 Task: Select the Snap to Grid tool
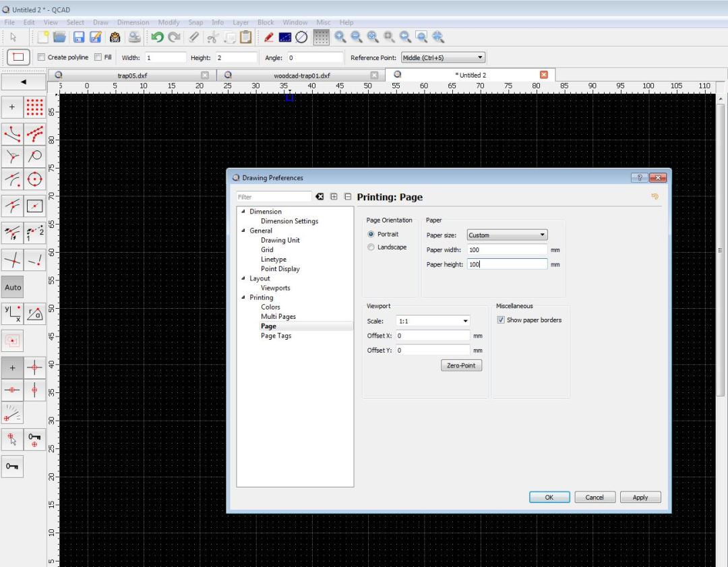tap(34, 107)
